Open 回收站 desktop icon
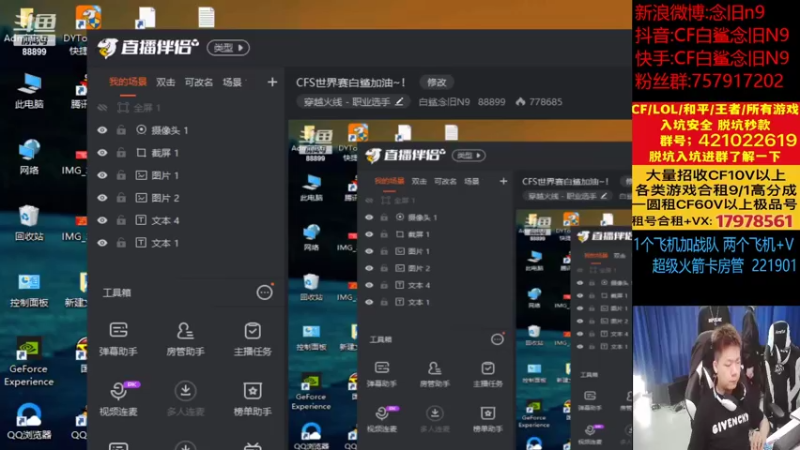Screen dimensions: 800x450 pyautogui.click(x=29, y=222)
